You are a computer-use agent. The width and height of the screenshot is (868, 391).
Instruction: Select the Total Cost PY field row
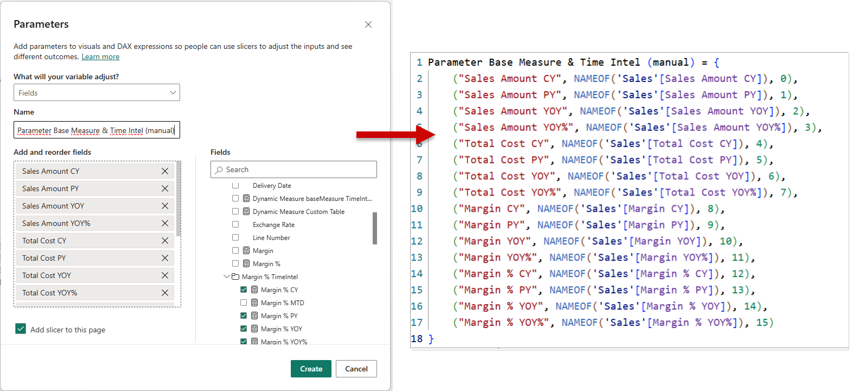point(95,258)
